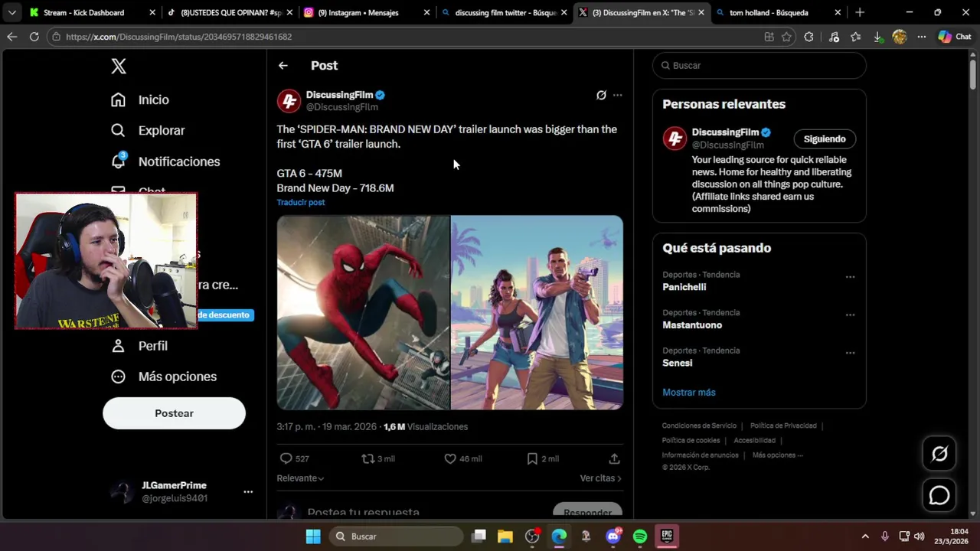Open the post's three-dot menu
Screen dimensions: 980x551
618,95
